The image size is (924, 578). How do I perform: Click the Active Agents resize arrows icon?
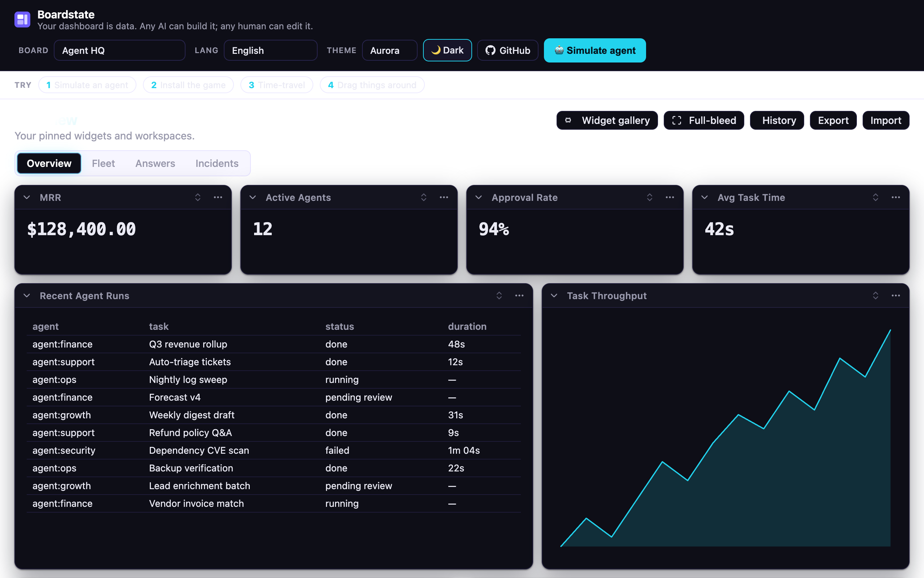(424, 197)
